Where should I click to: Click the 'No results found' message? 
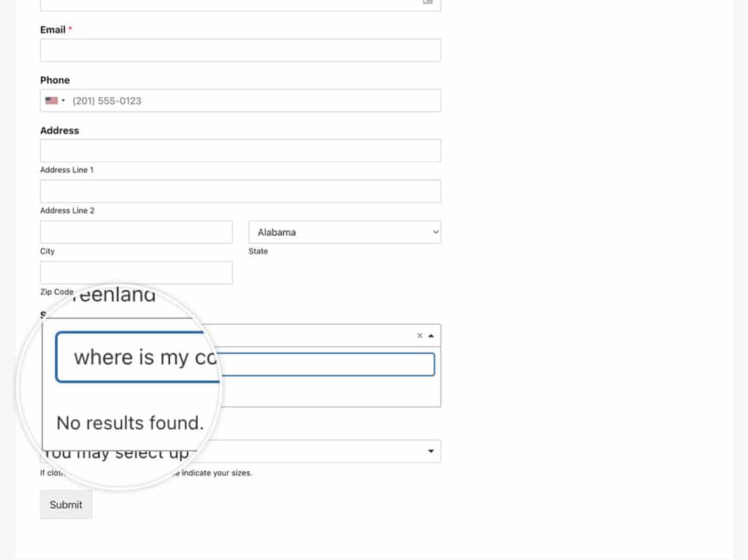coord(131,423)
